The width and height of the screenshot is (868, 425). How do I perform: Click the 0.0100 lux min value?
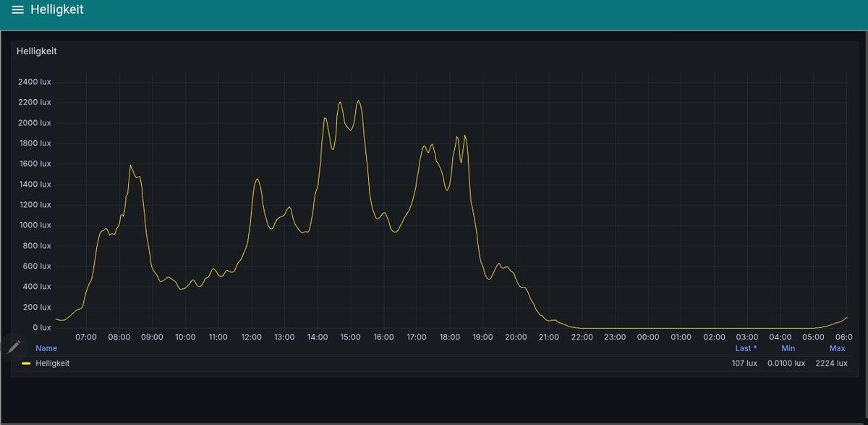[x=786, y=363]
